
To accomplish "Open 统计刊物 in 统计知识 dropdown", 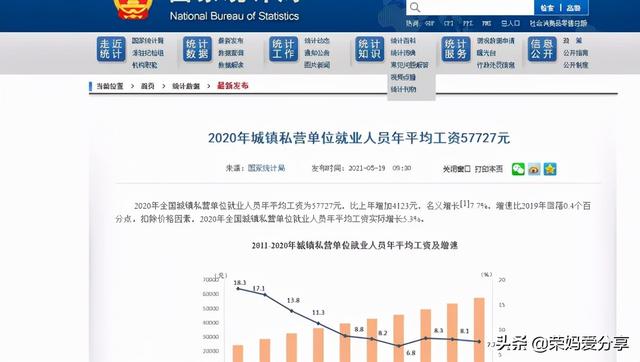I will [403, 89].
